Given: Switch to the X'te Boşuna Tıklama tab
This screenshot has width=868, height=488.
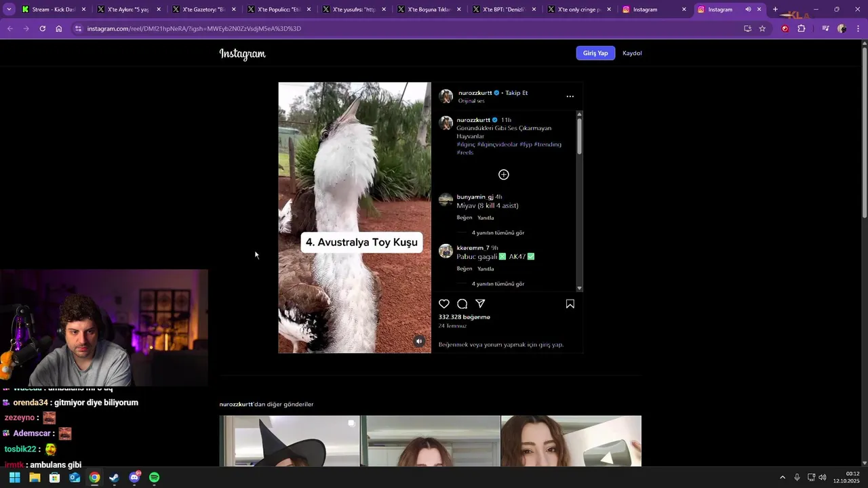Looking at the screenshot, I should [429, 9].
